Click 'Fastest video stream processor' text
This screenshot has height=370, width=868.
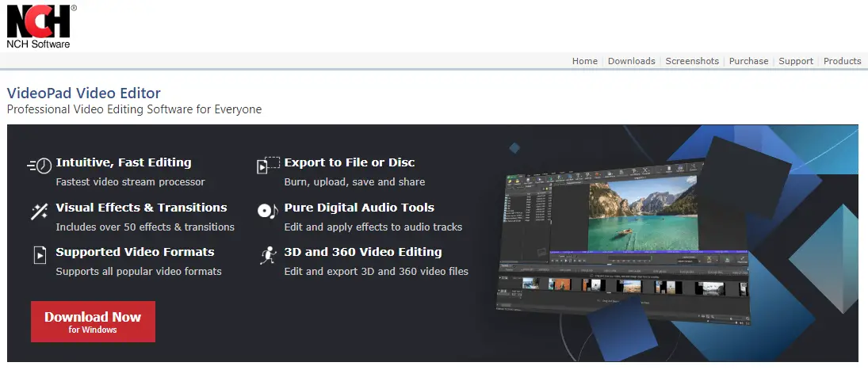tap(130, 182)
